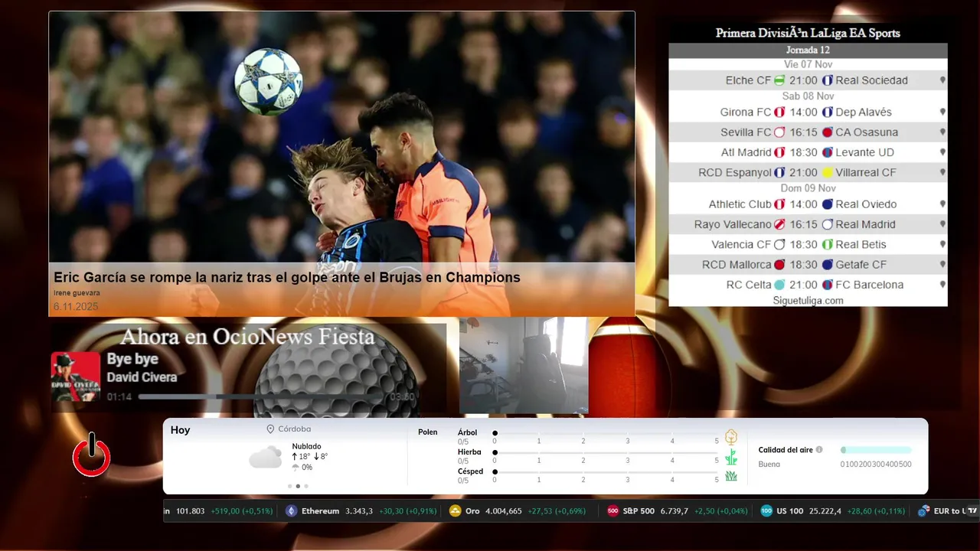The width and height of the screenshot is (980, 551).
Task: Open the Siguetuliga.com link
Action: 808,301
